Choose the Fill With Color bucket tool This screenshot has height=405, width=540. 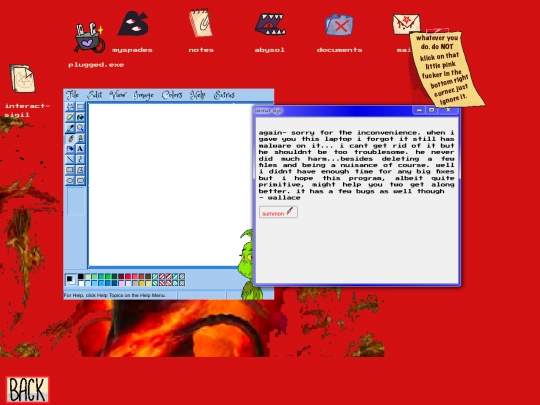pos(81,117)
